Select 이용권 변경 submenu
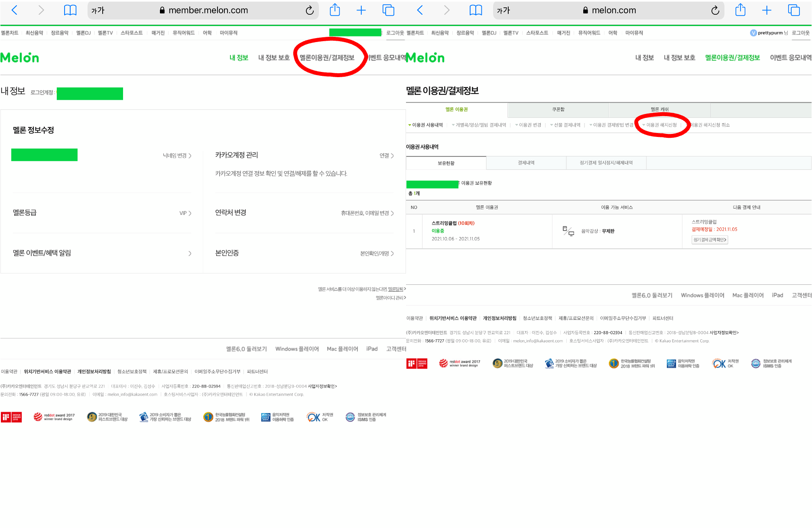812x530 pixels. coord(528,125)
